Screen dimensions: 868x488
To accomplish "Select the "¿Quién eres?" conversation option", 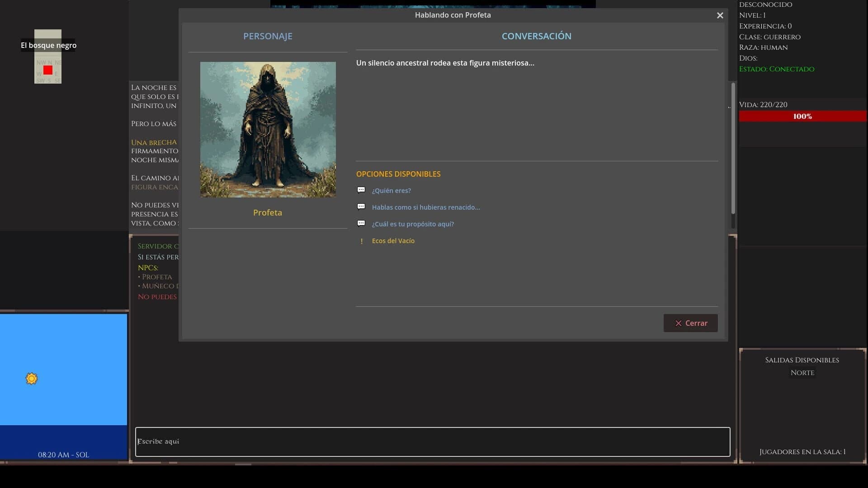I will [x=391, y=190].
